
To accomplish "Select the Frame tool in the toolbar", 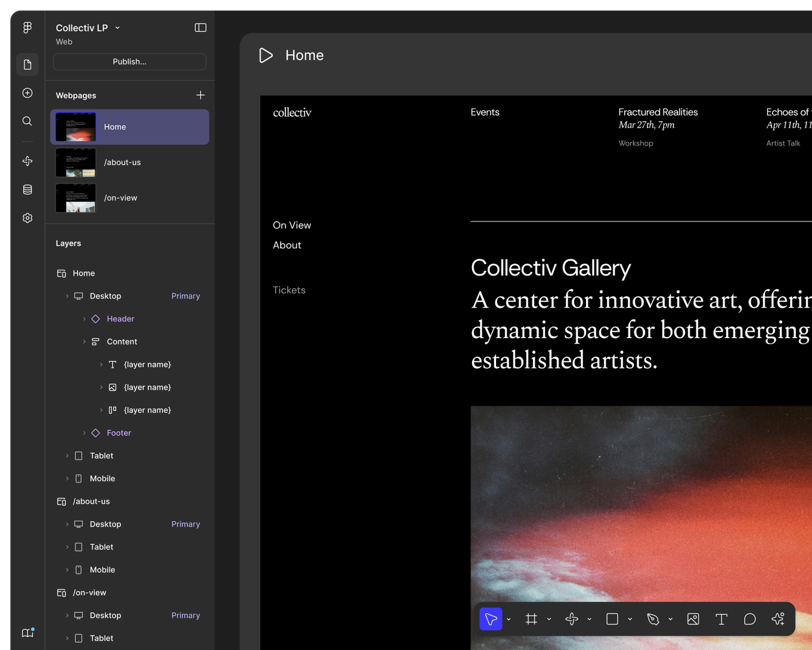I will (x=531, y=619).
